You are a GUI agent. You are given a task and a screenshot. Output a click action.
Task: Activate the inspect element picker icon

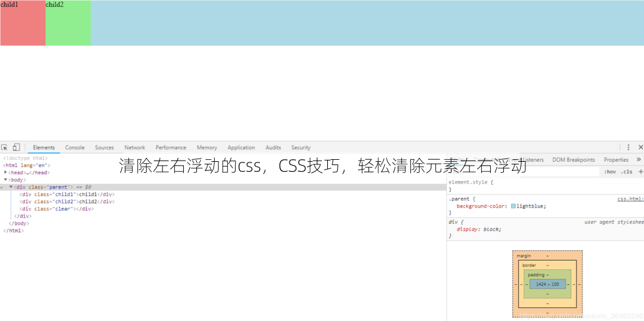click(x=5, y=147)
